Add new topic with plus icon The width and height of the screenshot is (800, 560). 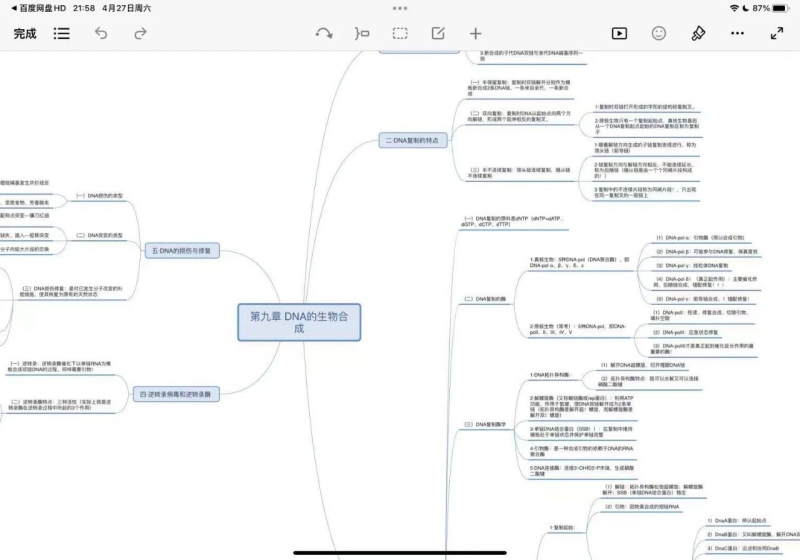click(476, 34)
